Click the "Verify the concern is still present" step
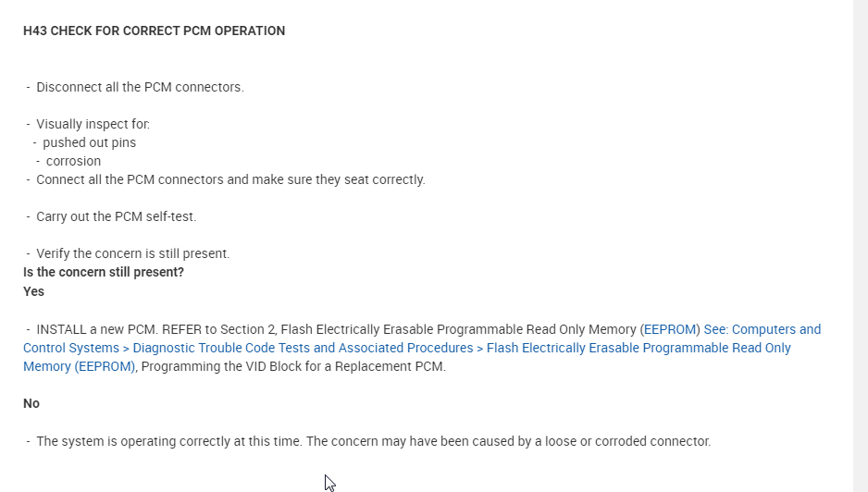This screenshot has height=492, width=868. coord(132,253)
